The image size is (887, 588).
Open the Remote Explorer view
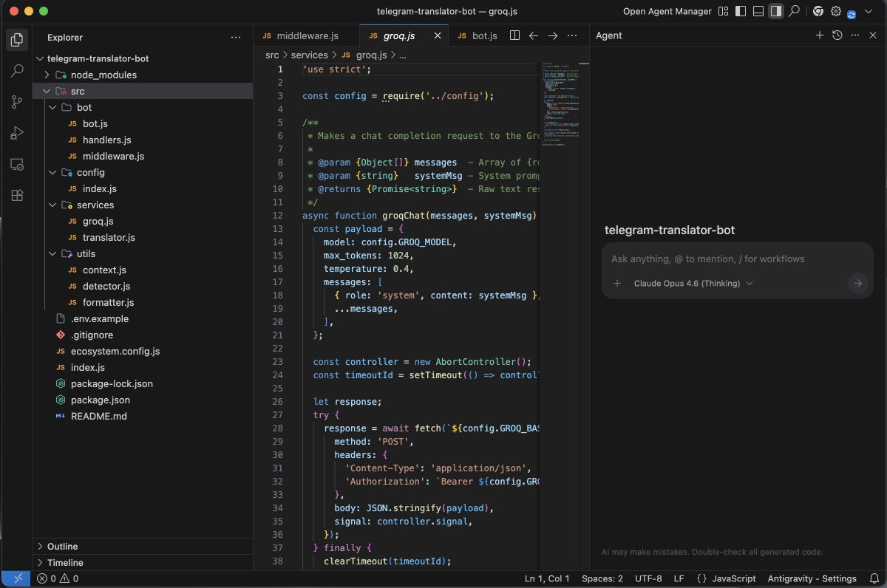tap(17, 164)
